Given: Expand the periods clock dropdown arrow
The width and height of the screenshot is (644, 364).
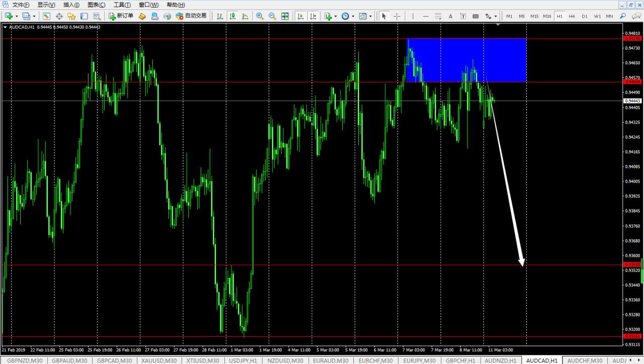Looking at the screenshot, I should (x=353, y=16).
